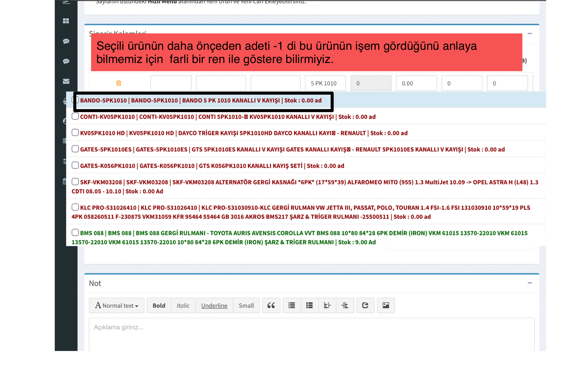Check the BMS 088 product checkbox
Viewport: 588px width, 365px height.
click(75, 232)
